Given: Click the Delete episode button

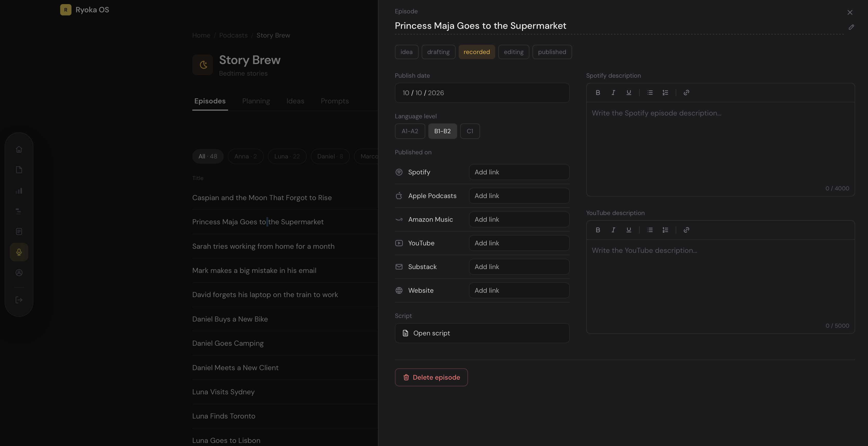Looking at the screenshot, I should click(x=431, y=377).
